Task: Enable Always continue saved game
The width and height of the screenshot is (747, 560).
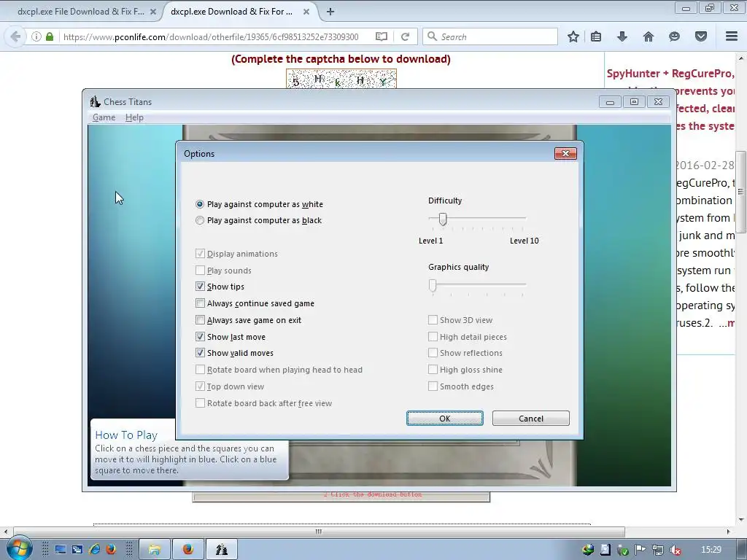Action: [x=200, y=303]
